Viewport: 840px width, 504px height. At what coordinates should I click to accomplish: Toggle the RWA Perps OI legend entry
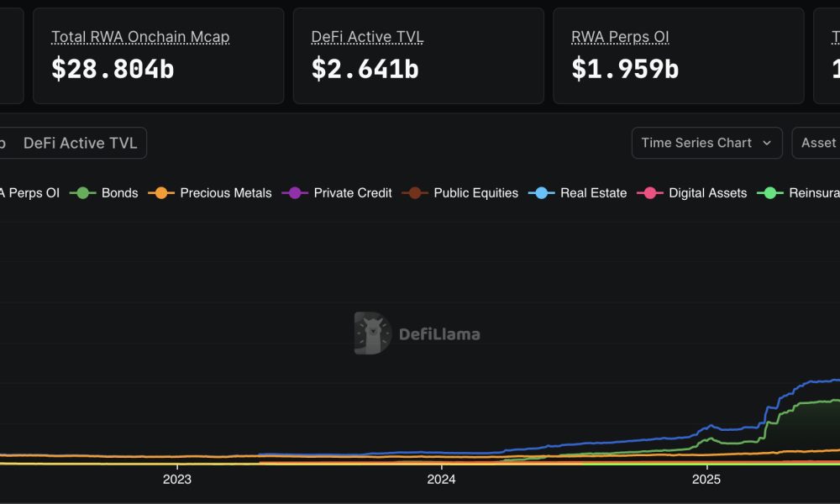29,193
